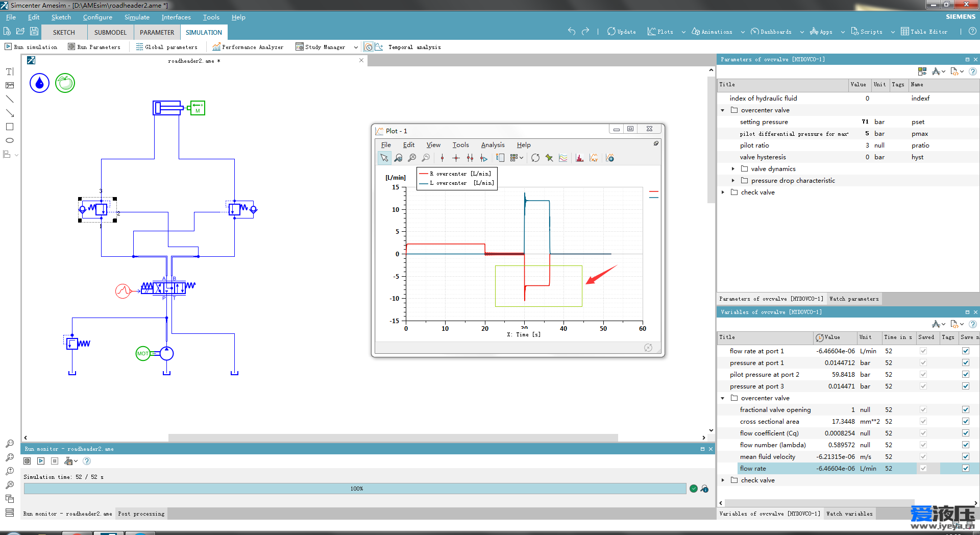
Task: Open Global parameters
Action: [167, 47]
